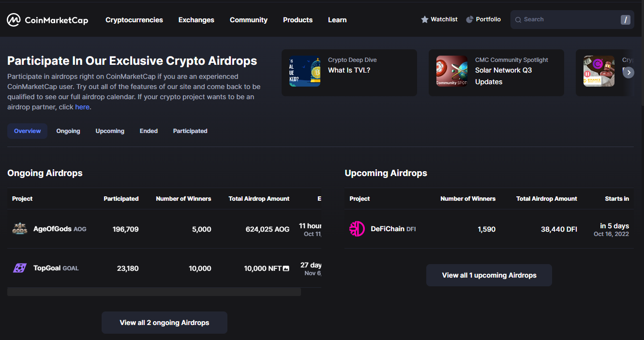644x340 pixels.
Task: Click the View all 1 upcoming Airdrops button
Action: [x=489, y=275]
